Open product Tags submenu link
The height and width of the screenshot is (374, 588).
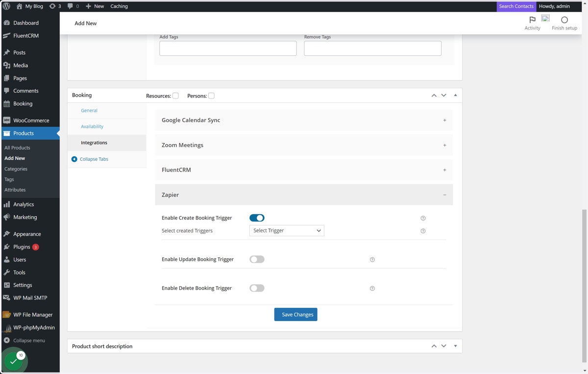pos(9,179)
